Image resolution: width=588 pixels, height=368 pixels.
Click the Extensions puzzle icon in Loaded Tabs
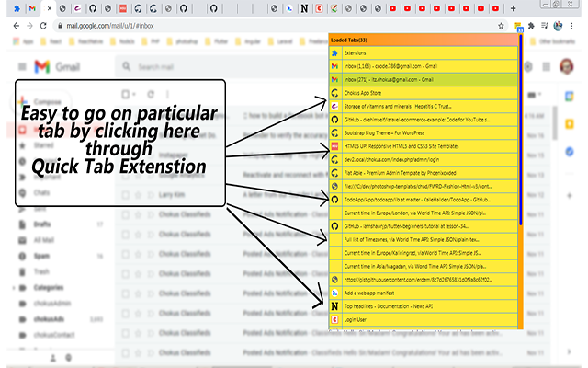pyautogui.click(x=335, y=53)
